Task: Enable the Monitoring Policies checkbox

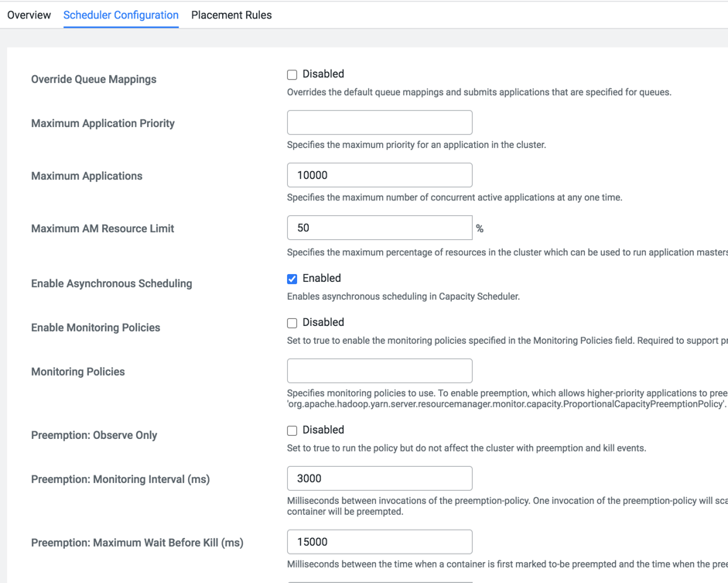Action: pyautogui.click(x=292, y=323)
